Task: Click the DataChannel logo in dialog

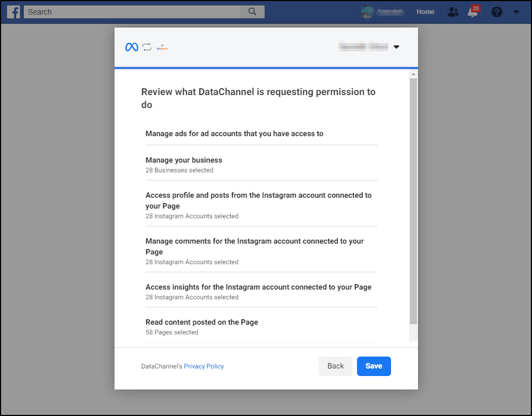Action: 162,48
